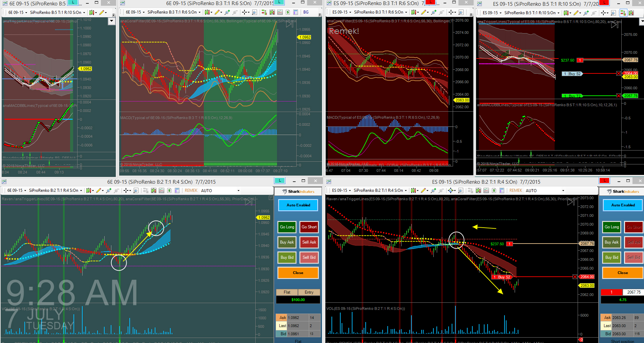Toggle Auto Enabled in the ES Shark panel
The image size is (644, 343).
pos(623,205)
